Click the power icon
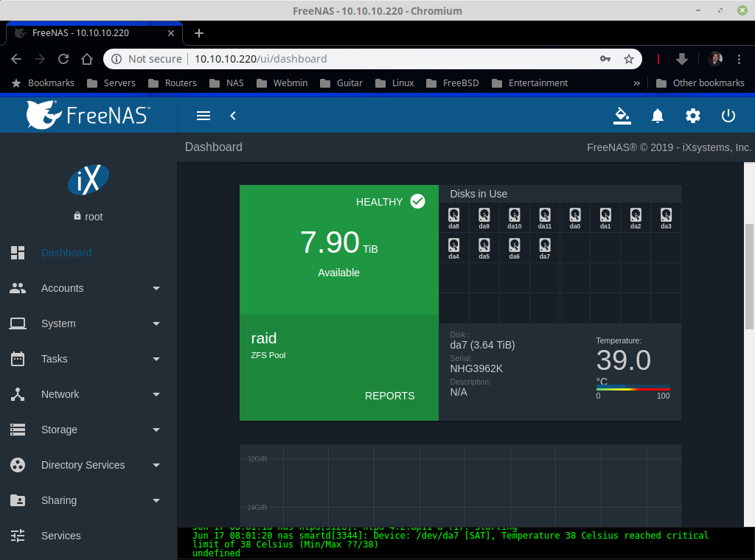This screenshot has width=755, height=560. pos(728,116)
